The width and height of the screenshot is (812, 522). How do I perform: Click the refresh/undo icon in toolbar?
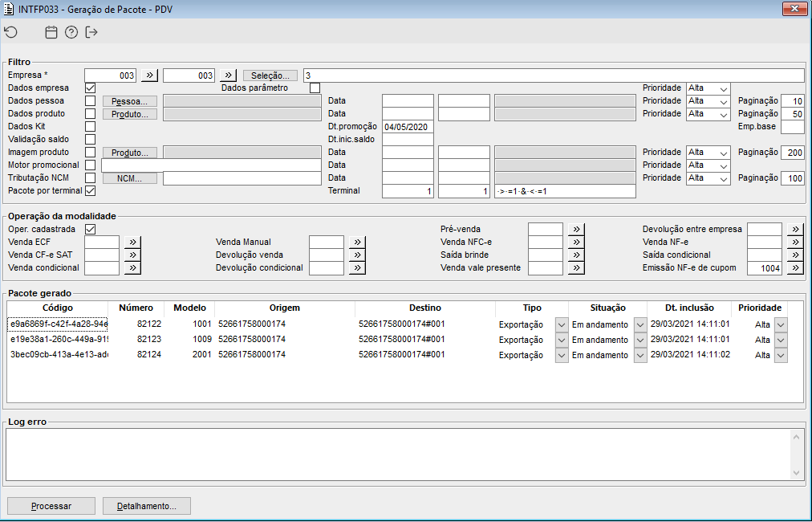coord(11,32)
